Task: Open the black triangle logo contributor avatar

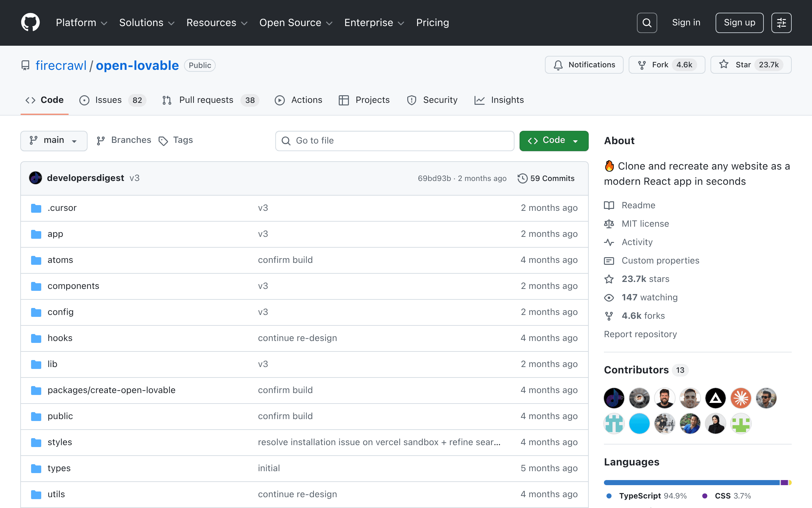Action: (715, 398)
